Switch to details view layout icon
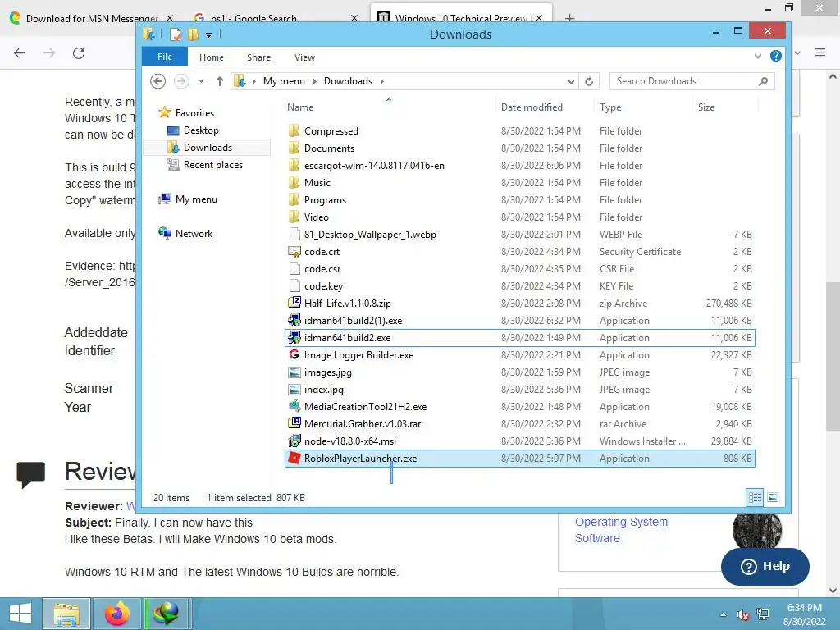840x630 pixels. coord(755,497)
